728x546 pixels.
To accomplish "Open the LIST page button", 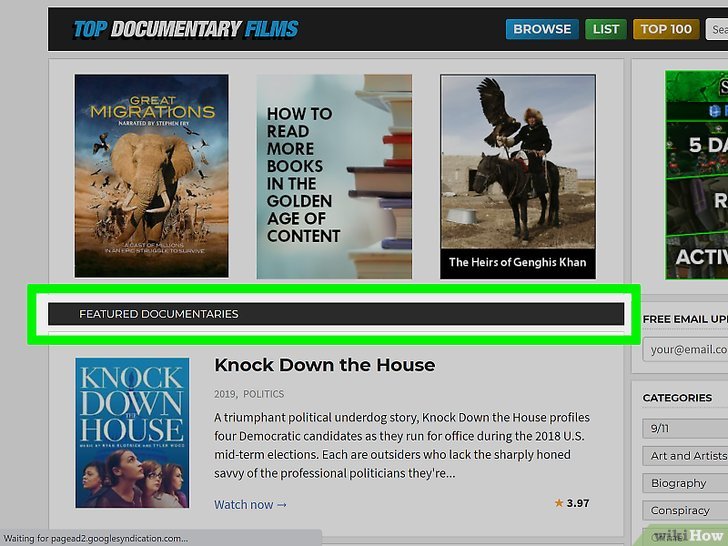I will coord(605,29).
